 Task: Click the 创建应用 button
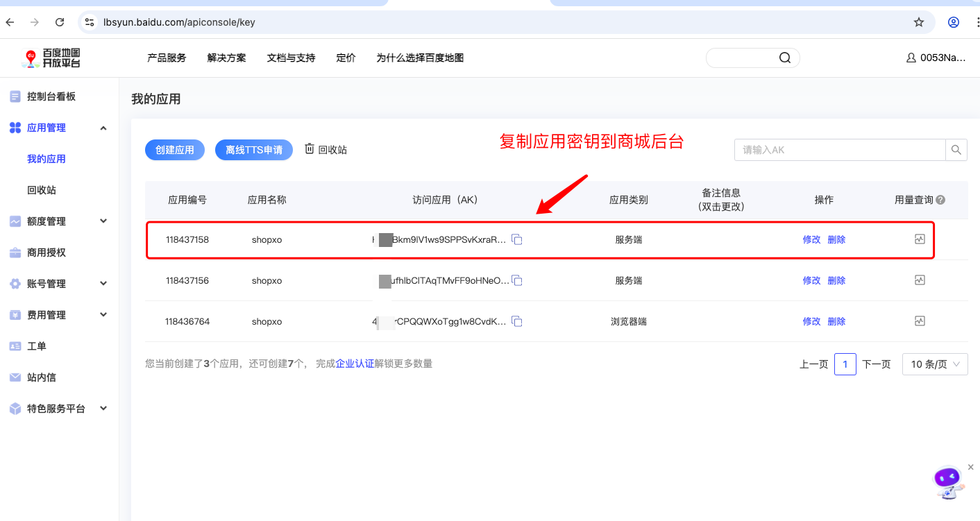(x=175, y=150)
